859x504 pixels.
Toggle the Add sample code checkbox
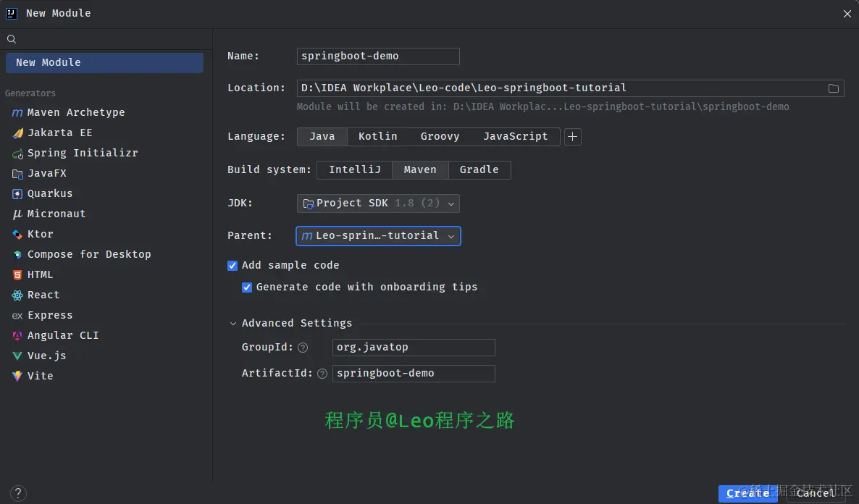point(232,266)
